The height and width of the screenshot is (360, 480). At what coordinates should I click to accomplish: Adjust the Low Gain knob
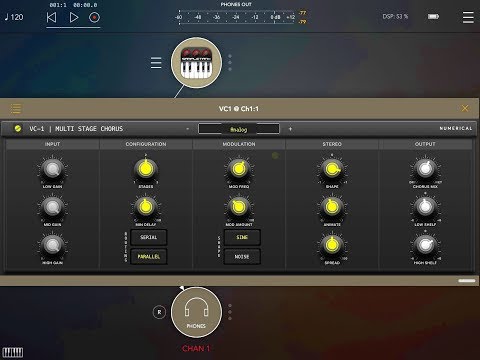point(52,169)
